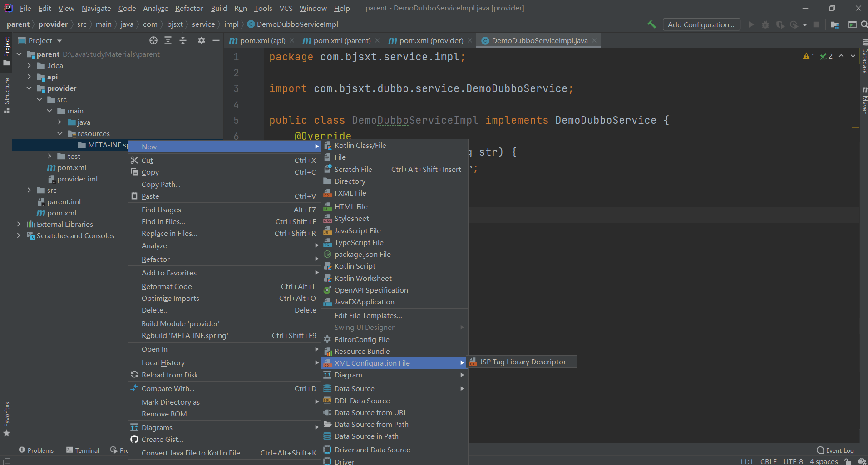Open the Maven tool window tab
This screenshot has width=868, height=465.
pyautogui.click(x=864, y=101)
